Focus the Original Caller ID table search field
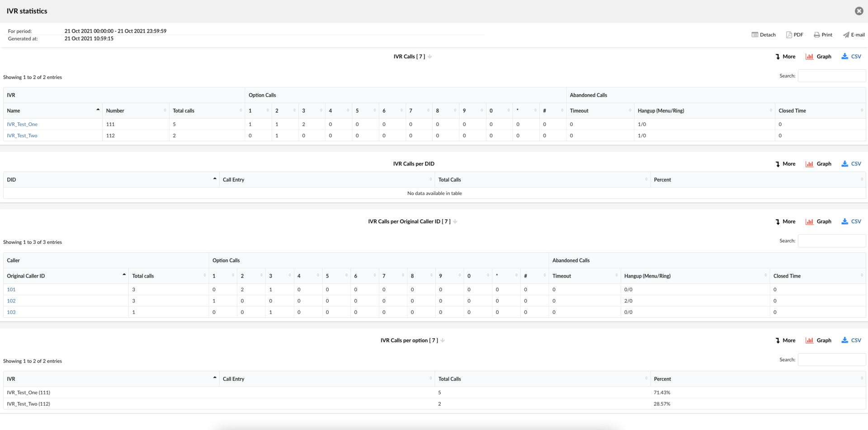The width and height of the screenshot is (868, 430). pyautogui.click(x=832, y=241)
